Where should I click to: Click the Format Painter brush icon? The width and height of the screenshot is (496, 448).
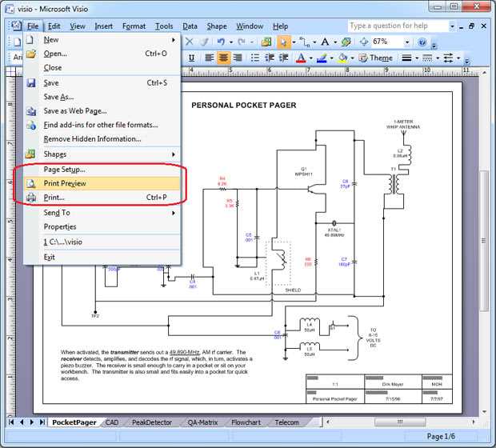pyautogui.click(x=204, y=42)
